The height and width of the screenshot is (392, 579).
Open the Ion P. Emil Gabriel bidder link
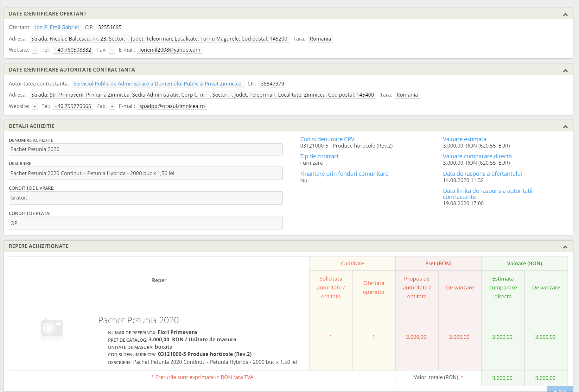(x=57, y=27)
